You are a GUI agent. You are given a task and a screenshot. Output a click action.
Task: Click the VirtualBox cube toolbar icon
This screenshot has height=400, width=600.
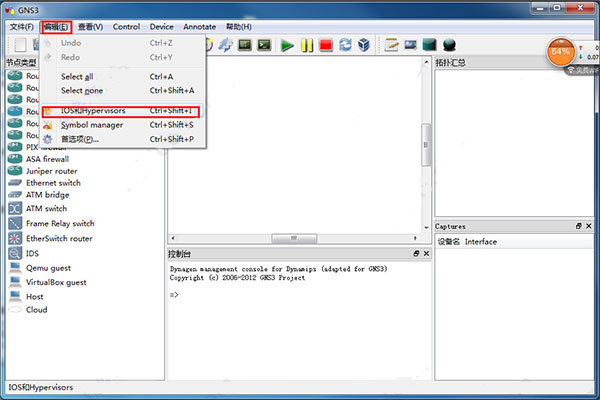click(365, 45)
